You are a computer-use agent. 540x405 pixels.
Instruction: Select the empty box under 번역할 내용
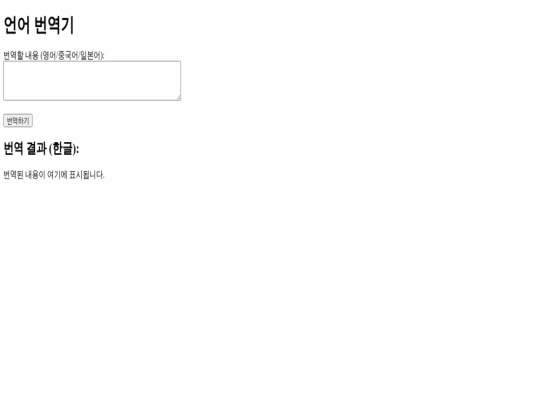click(92, 81)
